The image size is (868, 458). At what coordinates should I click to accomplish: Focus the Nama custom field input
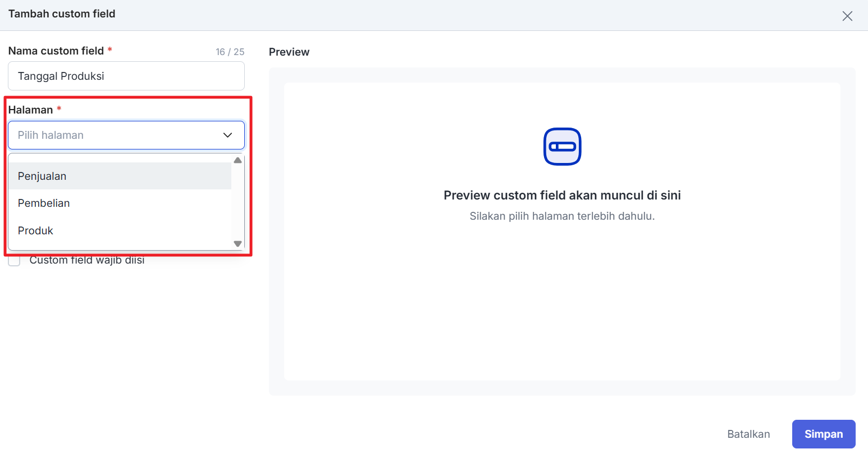pos(126,76)
